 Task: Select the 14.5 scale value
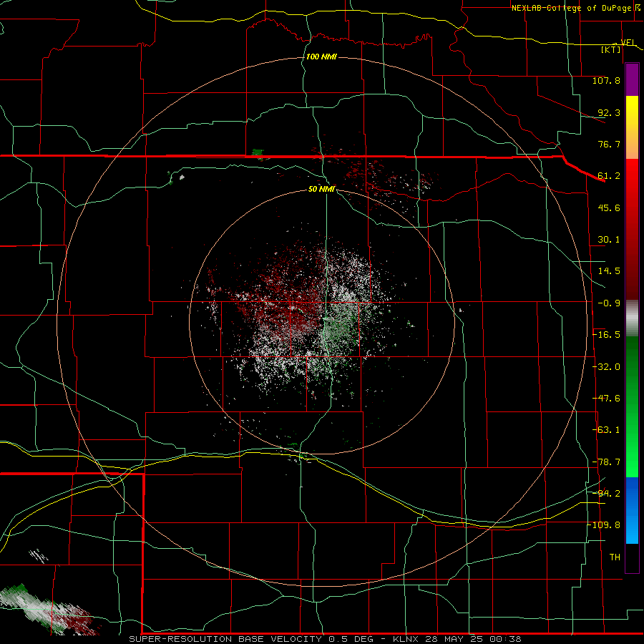609,271
